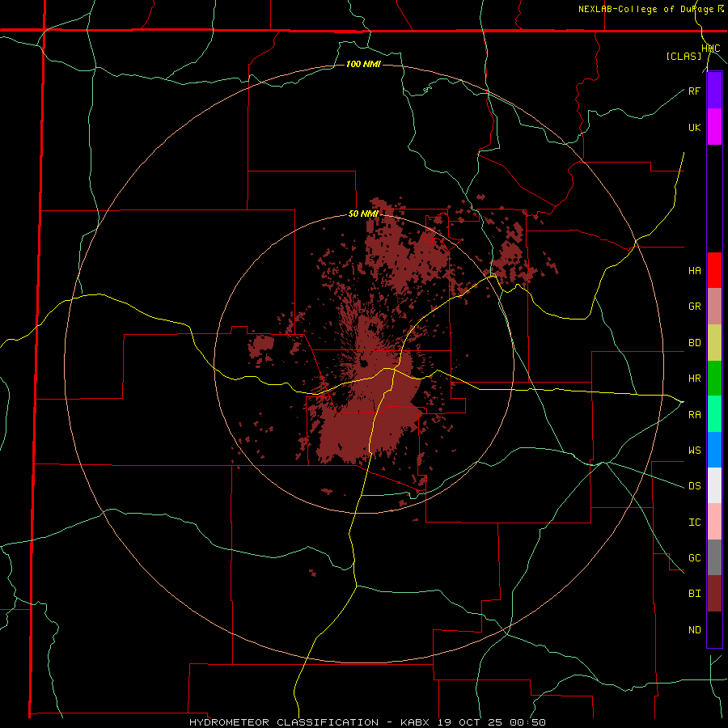Click the HA legend label

694,270
